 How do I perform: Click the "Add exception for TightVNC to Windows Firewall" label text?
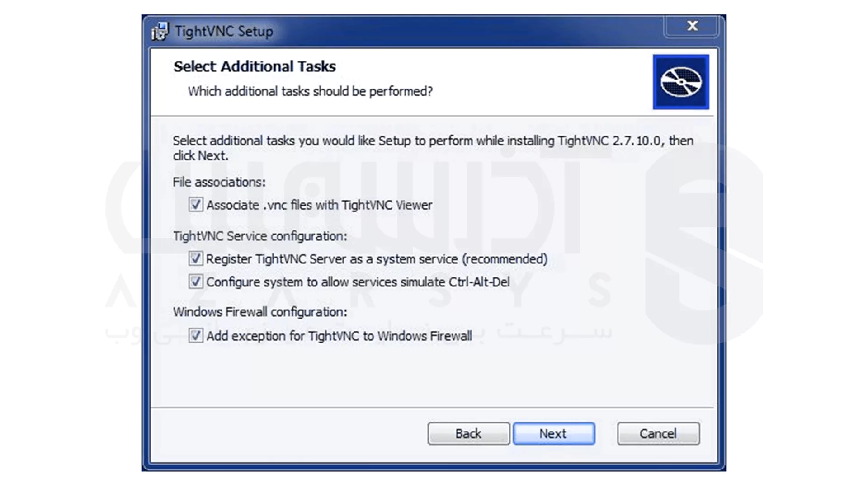pyautogui.click(x=339, y=336)
